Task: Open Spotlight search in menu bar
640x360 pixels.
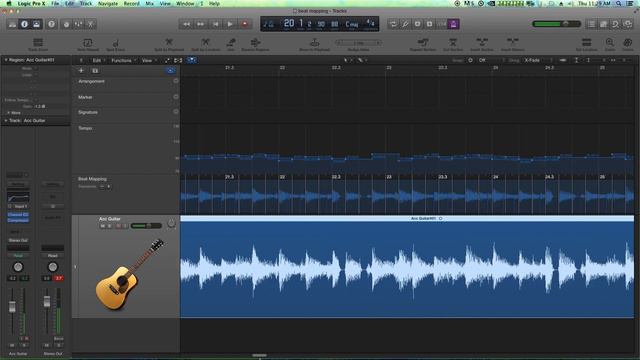Action: [619, 3]
